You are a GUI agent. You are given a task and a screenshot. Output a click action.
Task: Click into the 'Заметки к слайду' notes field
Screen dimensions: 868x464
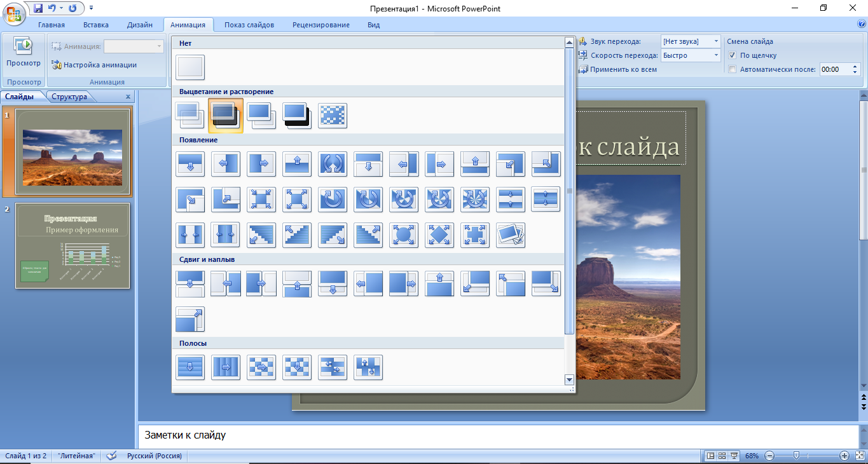pos(498,435)
